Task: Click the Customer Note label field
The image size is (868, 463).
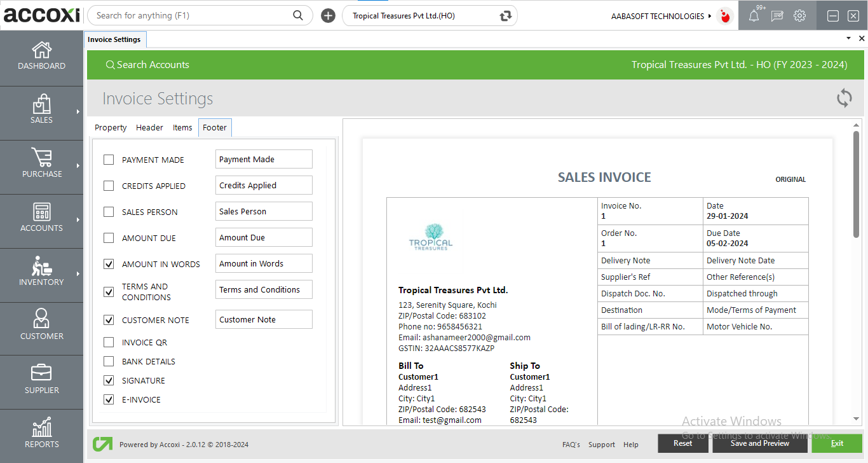Action: click(x=264, y=320)
